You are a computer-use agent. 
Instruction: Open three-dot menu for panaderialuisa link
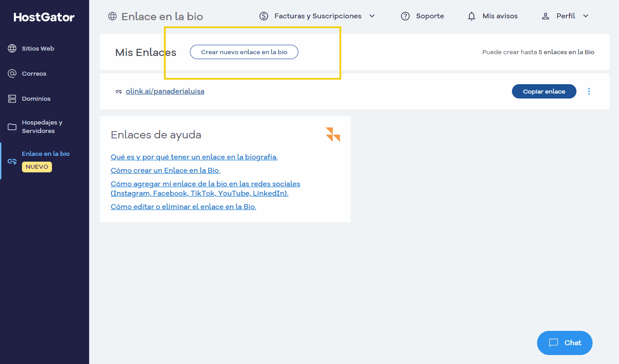[x=589, y=91]
